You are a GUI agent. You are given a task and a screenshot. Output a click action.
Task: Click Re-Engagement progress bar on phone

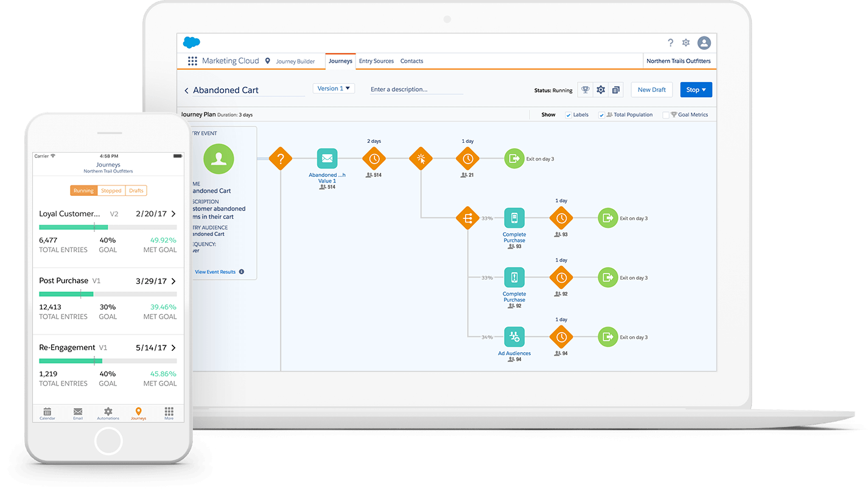pos(108,361)
